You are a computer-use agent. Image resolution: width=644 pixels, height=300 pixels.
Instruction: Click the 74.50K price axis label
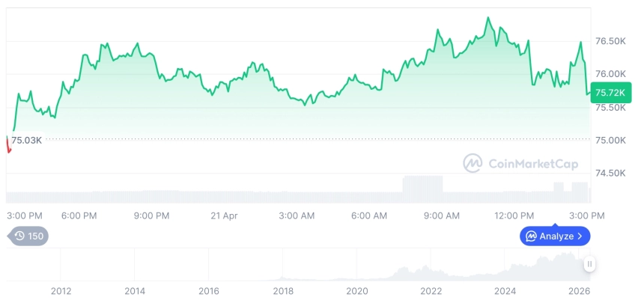[610, 173]
